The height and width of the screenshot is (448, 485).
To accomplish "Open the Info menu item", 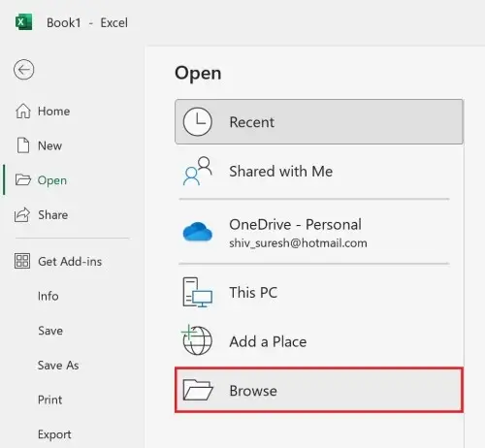I will click(x=48, y=296).
